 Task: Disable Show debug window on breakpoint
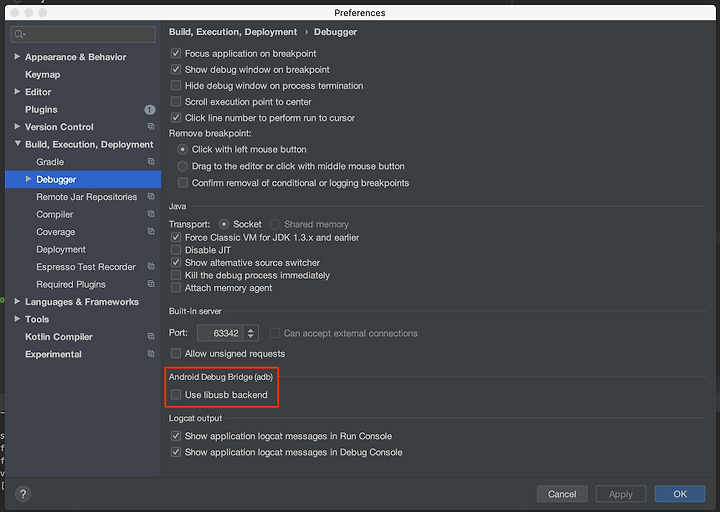pyautogui.click(x=176, y=69)
